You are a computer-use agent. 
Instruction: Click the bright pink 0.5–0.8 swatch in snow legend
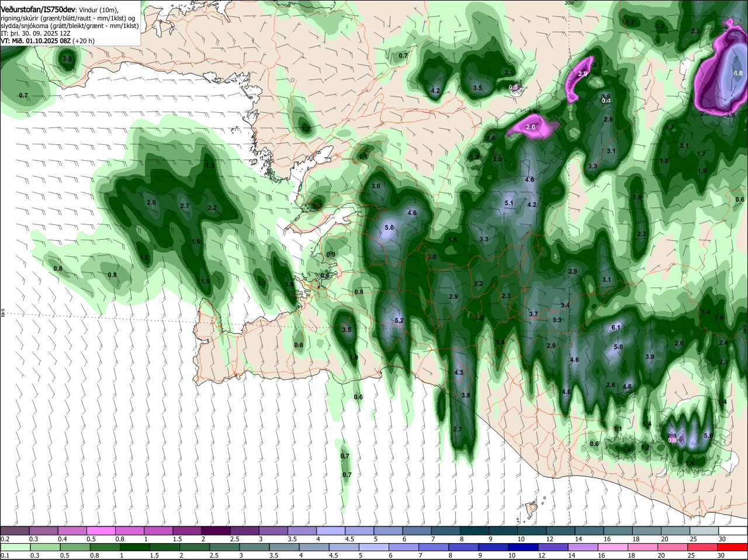point(101,531)
